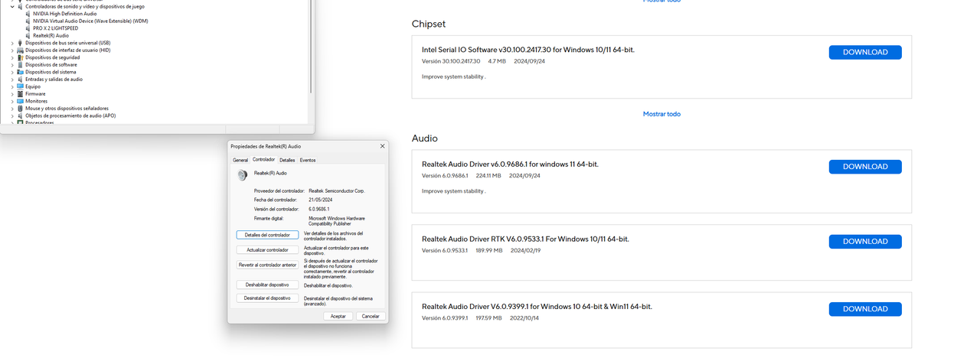Expand the Dispositivos de software node
This screenshot has width=980, height=358.
(x=12, y=65)
